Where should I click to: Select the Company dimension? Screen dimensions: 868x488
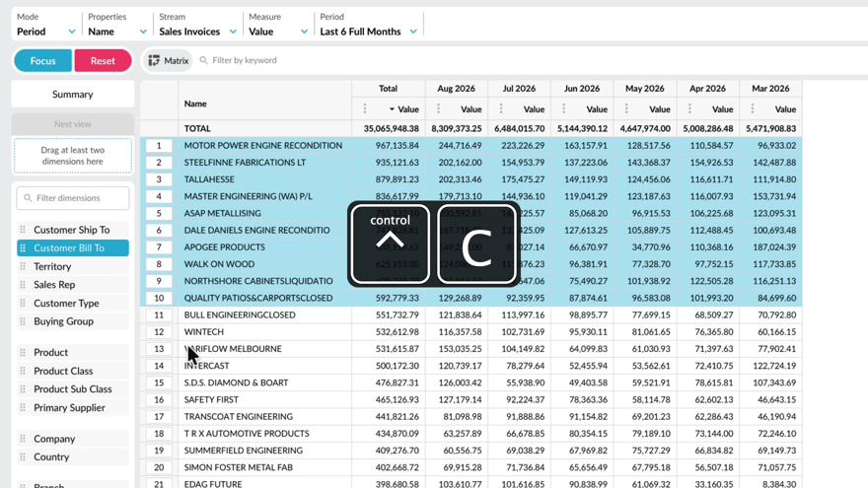(x=73, y=439)
